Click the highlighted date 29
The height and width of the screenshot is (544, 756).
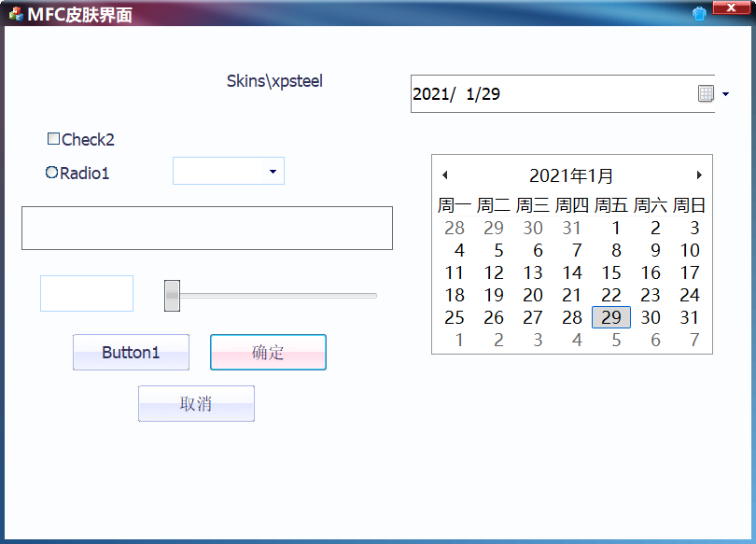pyautogui.click(x=611, y=317)
